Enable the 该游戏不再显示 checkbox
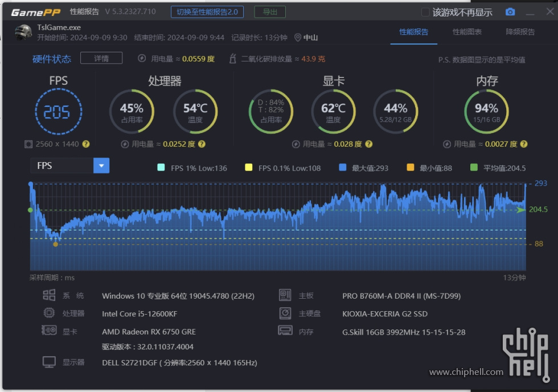The image size is (558, 392). [x=425, y=12]
